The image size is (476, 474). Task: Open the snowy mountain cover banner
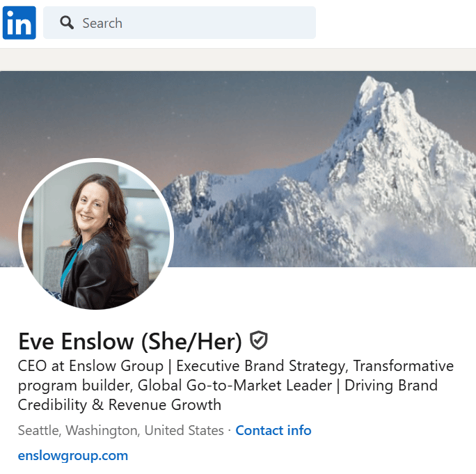(x=238, y=169)
